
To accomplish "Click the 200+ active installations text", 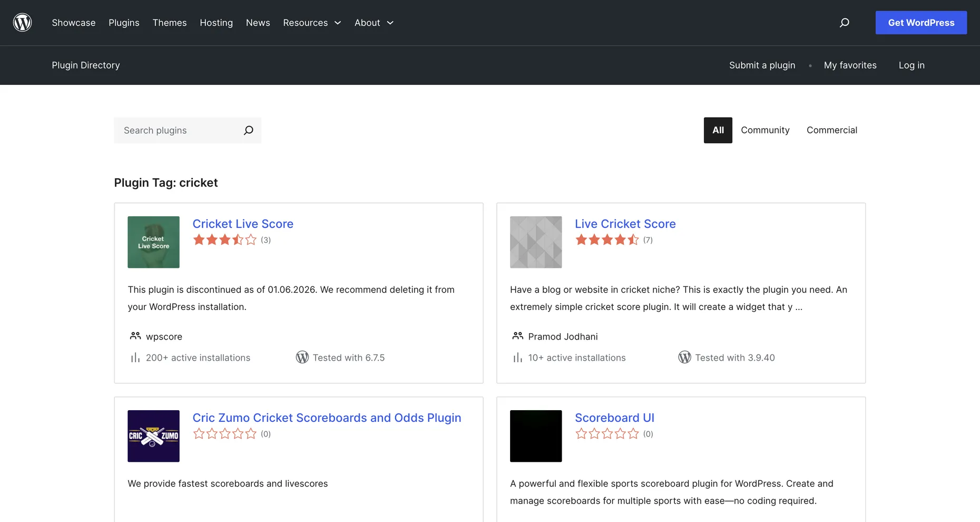I will [198, 357].
